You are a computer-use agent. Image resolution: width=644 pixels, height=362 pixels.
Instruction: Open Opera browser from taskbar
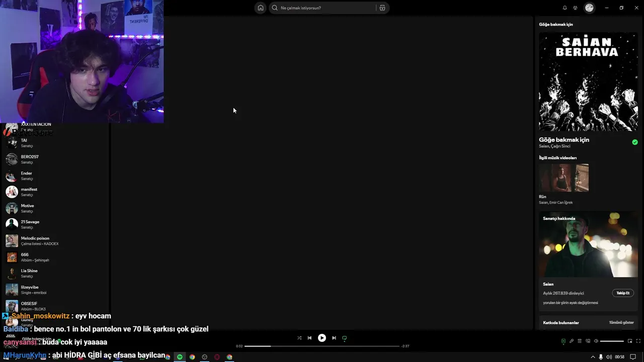tap(217, 357)
